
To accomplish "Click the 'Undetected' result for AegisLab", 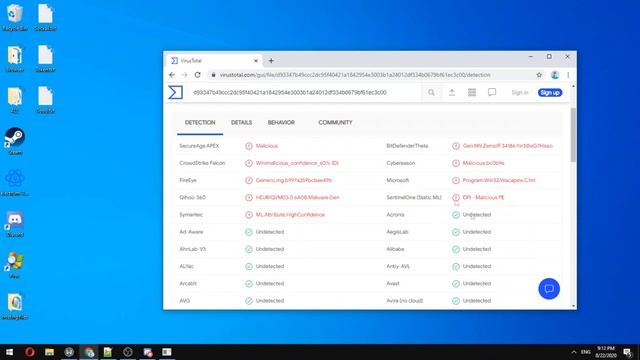I will (477, 232).
